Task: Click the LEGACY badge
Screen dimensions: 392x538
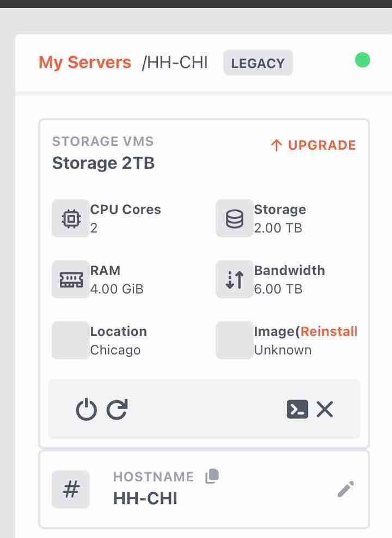Action: coord(258,63)
